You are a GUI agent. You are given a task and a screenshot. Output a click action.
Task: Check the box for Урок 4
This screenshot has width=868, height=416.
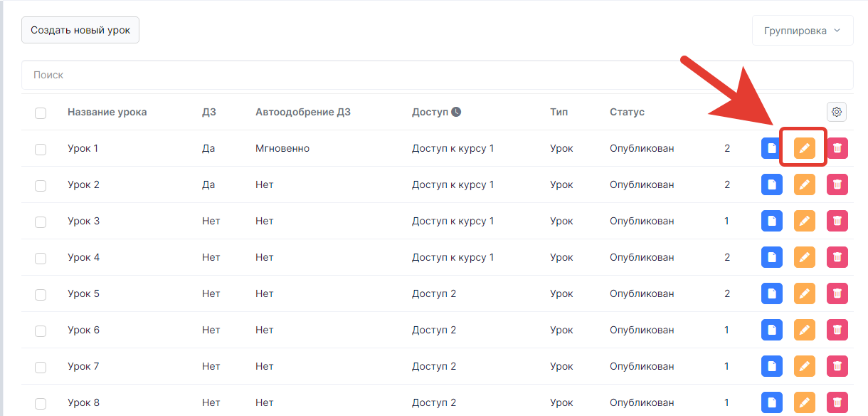pos(41,258)
